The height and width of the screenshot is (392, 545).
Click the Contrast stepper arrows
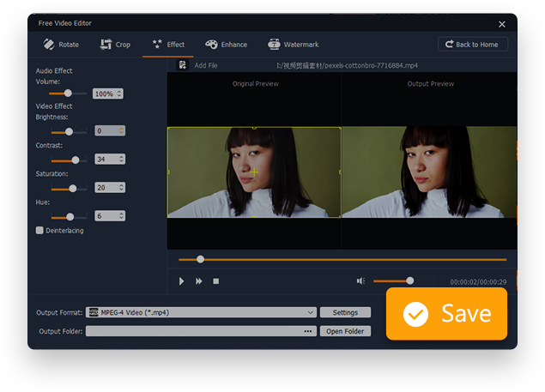(121, 160)
